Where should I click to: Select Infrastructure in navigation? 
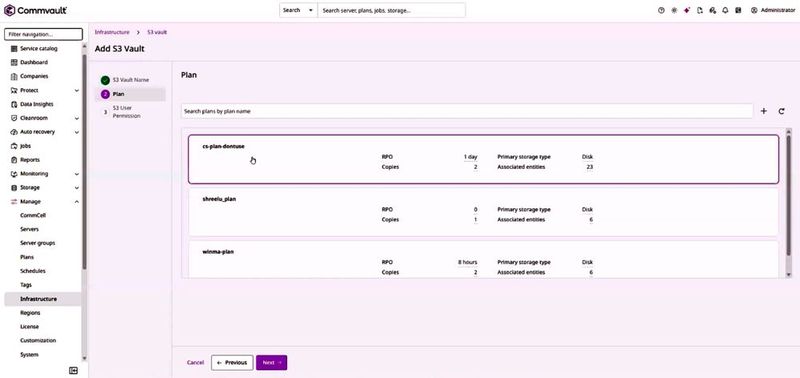[x=42, y=299]
